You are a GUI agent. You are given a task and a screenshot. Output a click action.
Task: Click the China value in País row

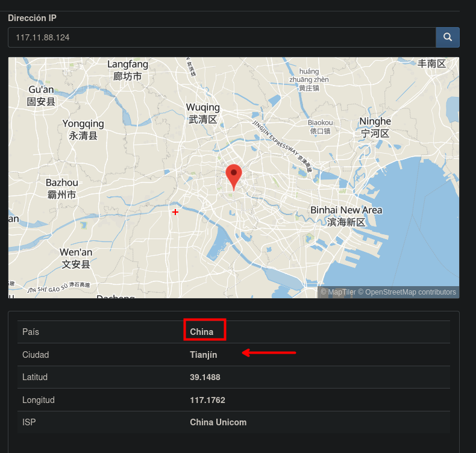point(201,332)
